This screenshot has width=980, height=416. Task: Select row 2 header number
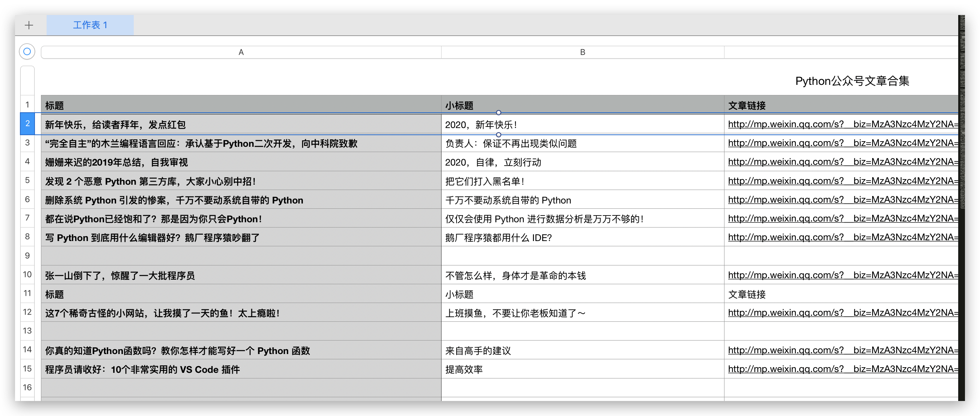[x=27, y=124]
